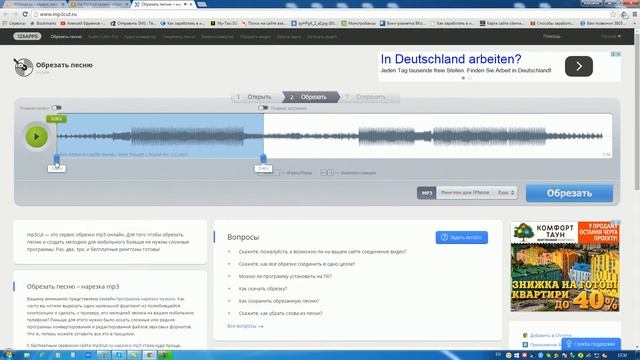Open the Chrome menu icon
The width and height of the screenshot is (640, 360).
[x=635, y=14]
